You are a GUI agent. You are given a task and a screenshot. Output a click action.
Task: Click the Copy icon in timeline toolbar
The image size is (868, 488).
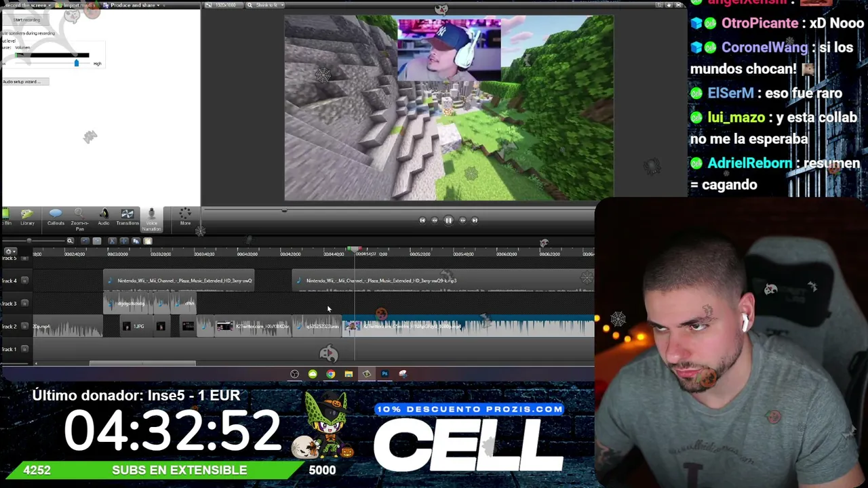[136, 241]
